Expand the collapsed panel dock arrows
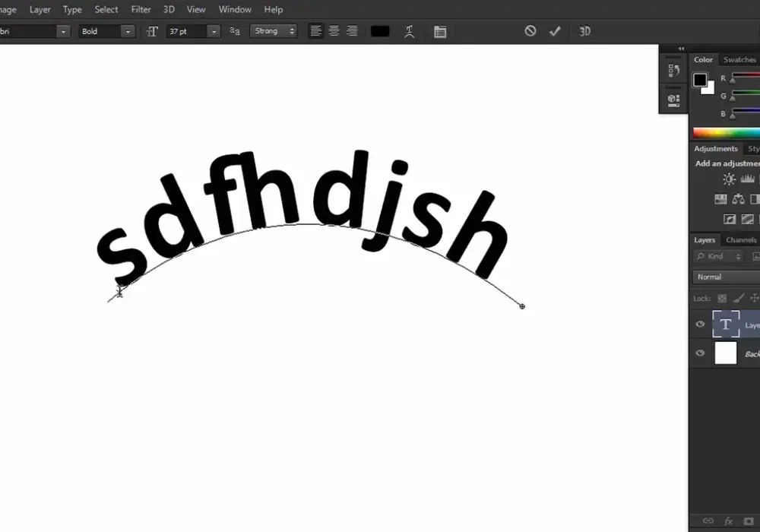 tap(681, 49)
